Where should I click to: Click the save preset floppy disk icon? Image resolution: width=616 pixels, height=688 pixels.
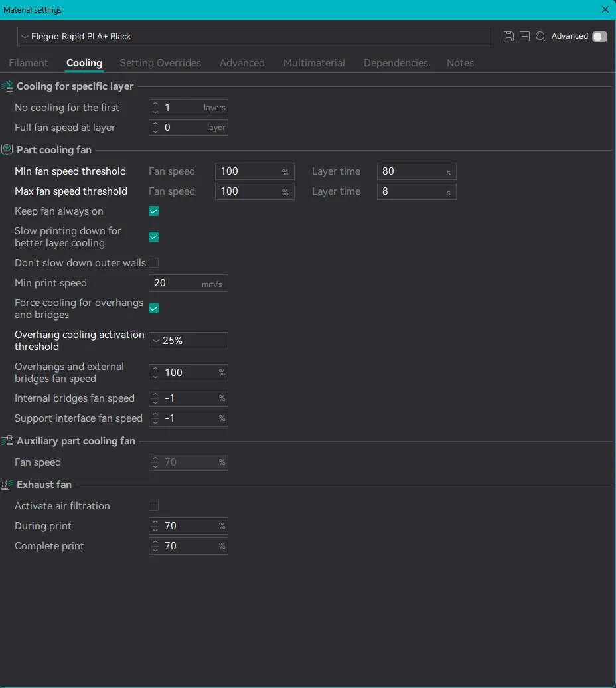point(508,37)
